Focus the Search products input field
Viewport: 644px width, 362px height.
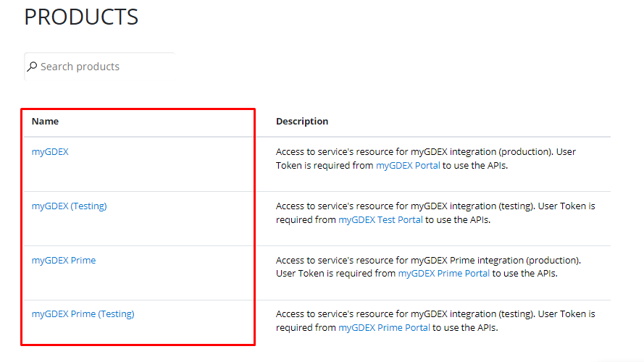99,67
